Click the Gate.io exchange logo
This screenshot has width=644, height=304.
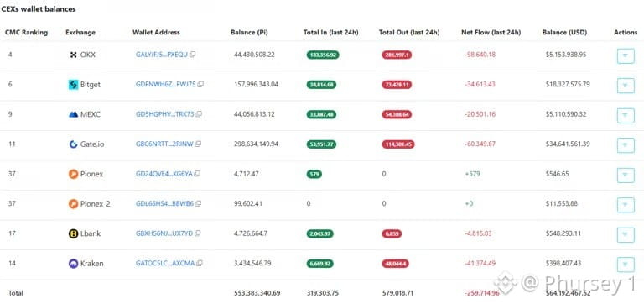pyautogui.click(x=74, y=144)
